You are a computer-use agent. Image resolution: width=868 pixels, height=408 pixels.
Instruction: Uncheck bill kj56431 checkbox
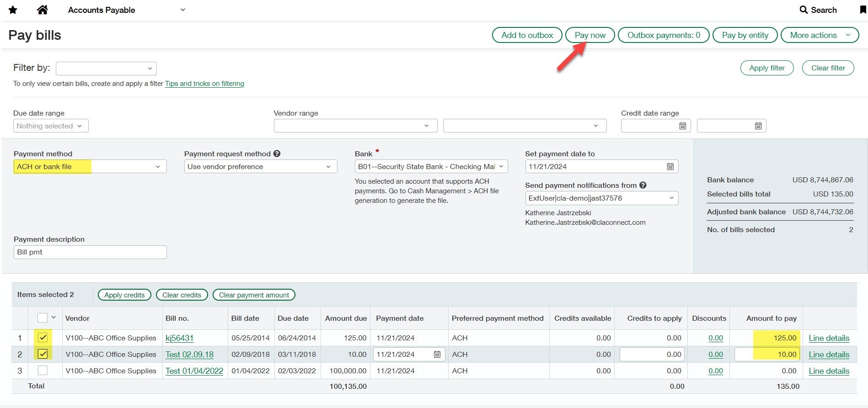(x=43, y=338)
